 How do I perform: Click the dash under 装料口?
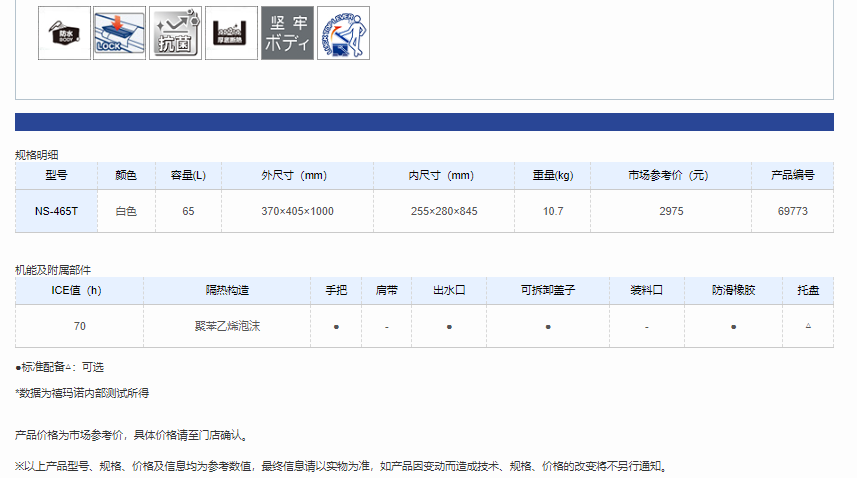(647, 327)
